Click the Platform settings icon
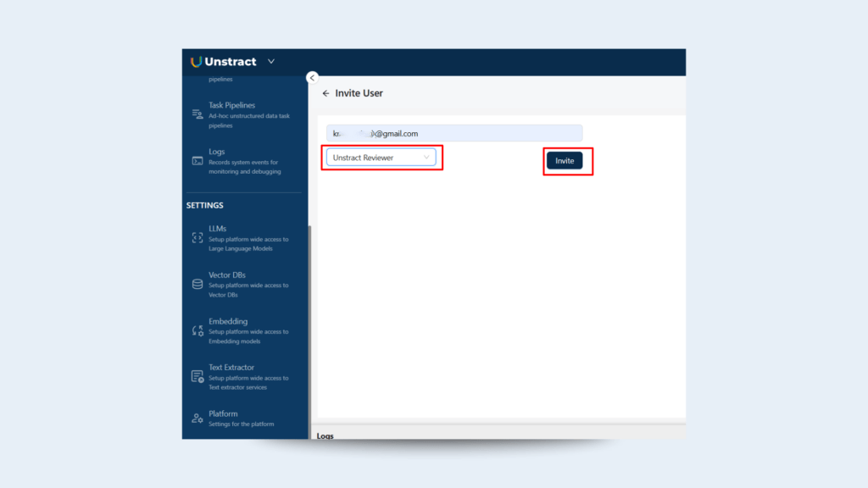Image resolution: width=868 pixels, height=488 pixels. coord(197,419)
